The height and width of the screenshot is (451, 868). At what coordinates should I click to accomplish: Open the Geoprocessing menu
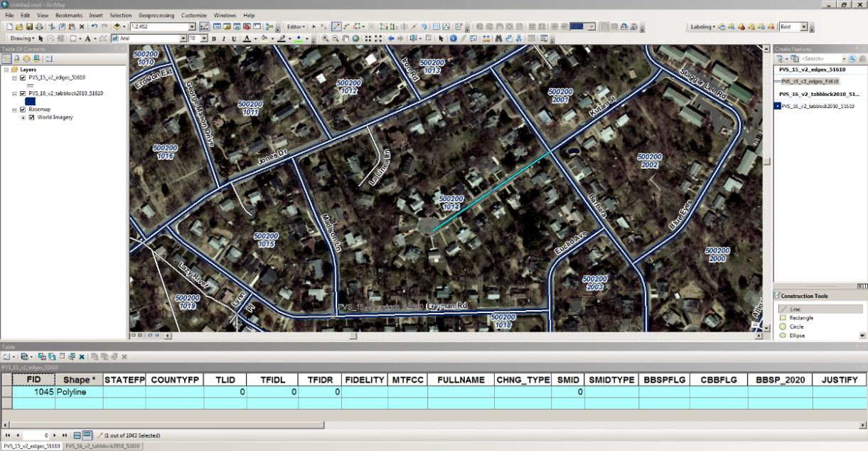156,15
